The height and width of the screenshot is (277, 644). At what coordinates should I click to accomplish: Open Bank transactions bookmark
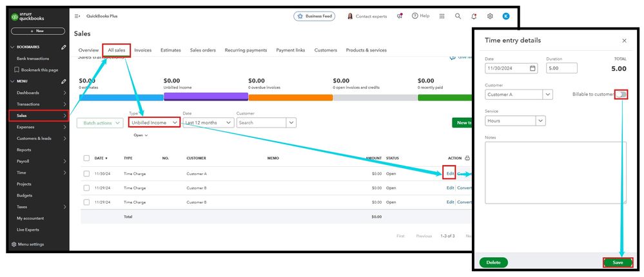click(x=33, y=59)
